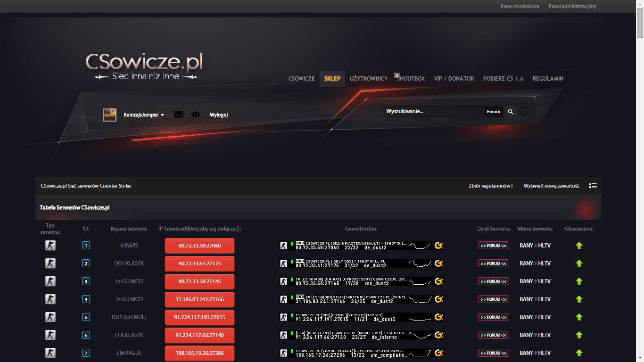Open the SHOUTBOX page
Screen dimensions: 644x362
411,79
